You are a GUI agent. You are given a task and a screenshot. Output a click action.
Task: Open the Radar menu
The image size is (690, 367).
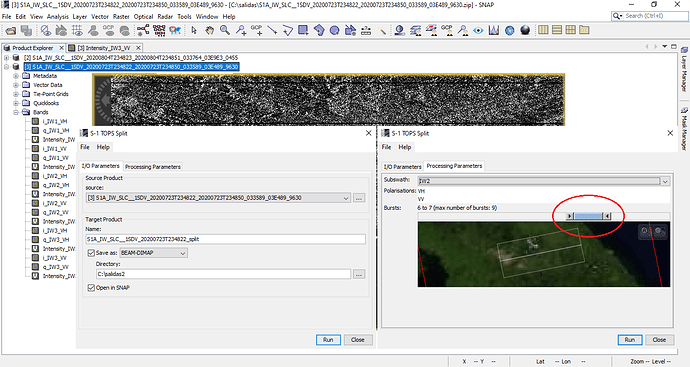165,17
